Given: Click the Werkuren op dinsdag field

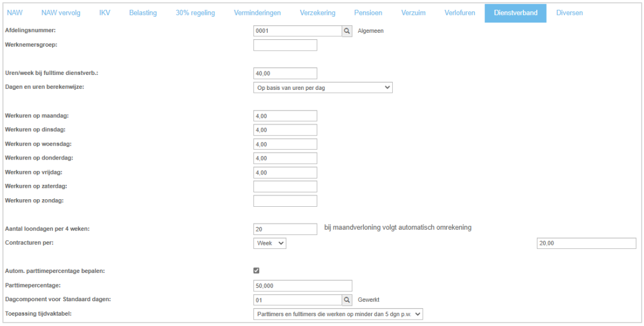Looking at the screenshot, I should 286,130.
